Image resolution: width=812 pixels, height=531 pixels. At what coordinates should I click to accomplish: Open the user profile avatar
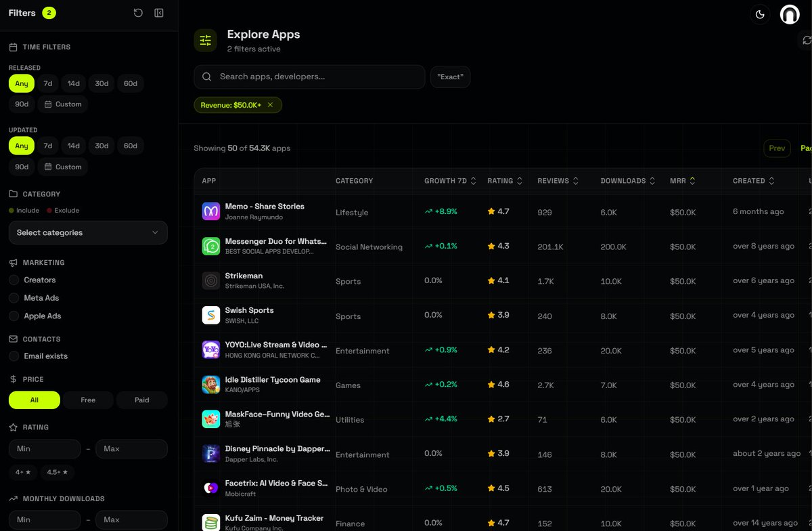[790, 15]
